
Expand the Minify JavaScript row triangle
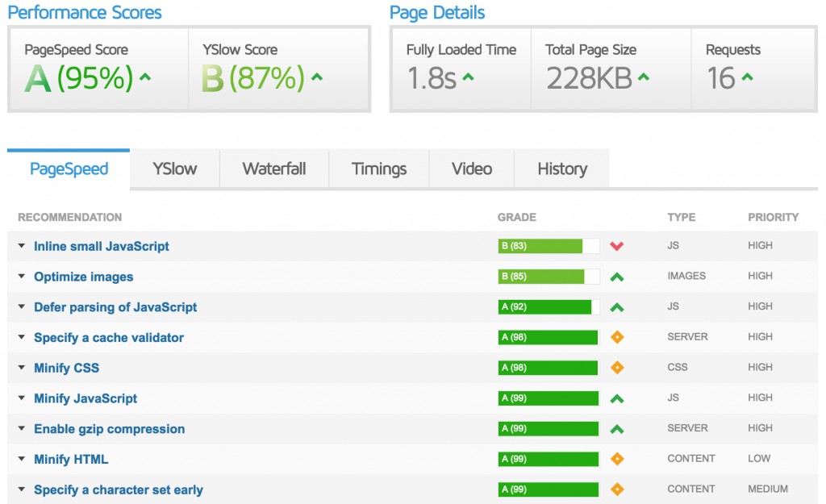tap(22, 398)
